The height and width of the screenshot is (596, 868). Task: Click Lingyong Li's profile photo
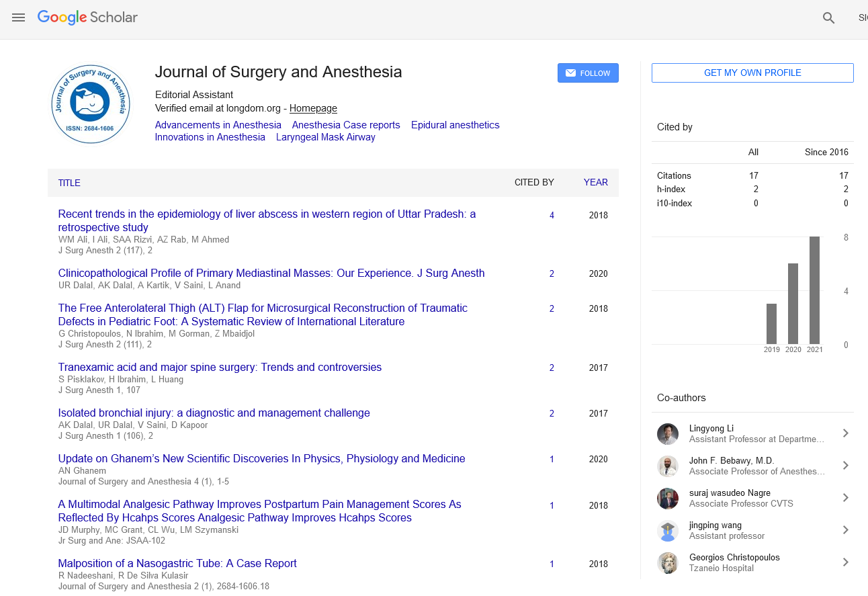(667, 434)
